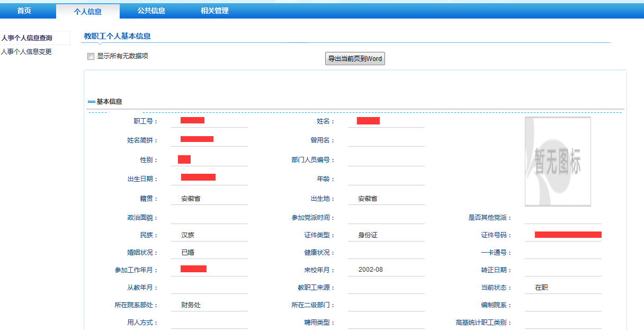
Task: Click the 导出当前页到Word button
Action: point(355,59)
